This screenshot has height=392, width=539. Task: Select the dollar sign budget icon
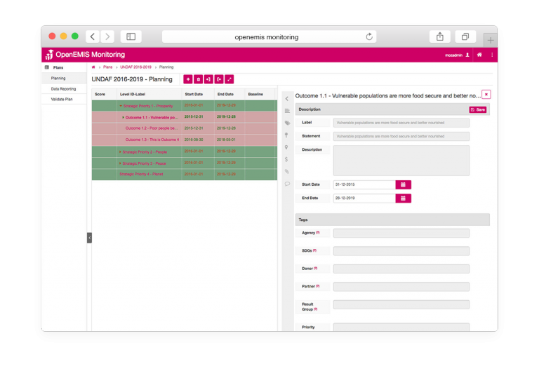[287, 159]
